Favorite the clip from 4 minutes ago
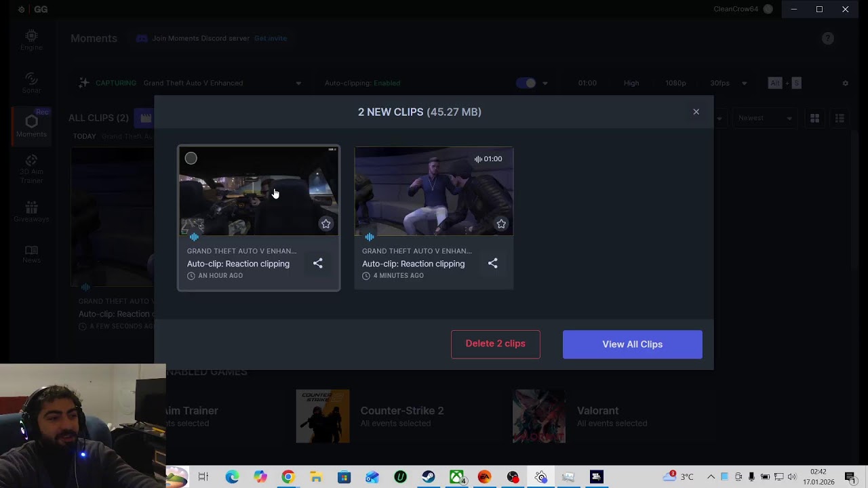868x488 pixels. [501, 224]
